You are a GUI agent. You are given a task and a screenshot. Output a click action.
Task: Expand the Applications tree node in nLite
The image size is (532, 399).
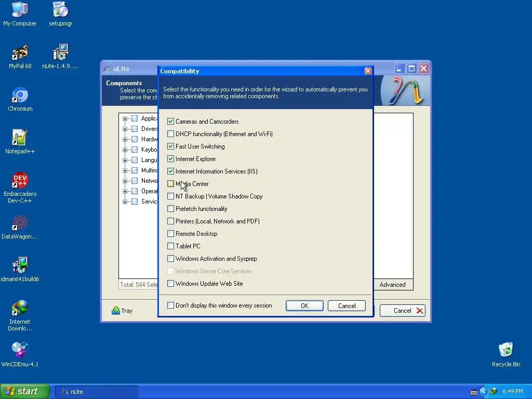point(125,119)
